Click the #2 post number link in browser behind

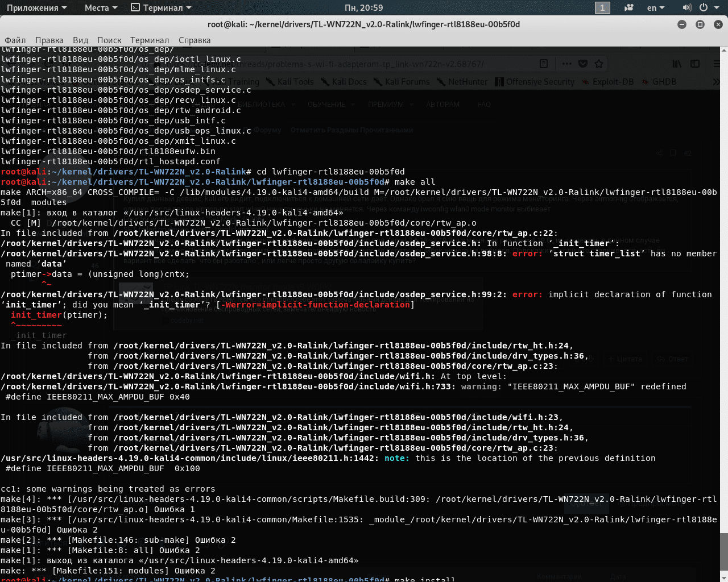pyautogui.click(x=688, y=153)
